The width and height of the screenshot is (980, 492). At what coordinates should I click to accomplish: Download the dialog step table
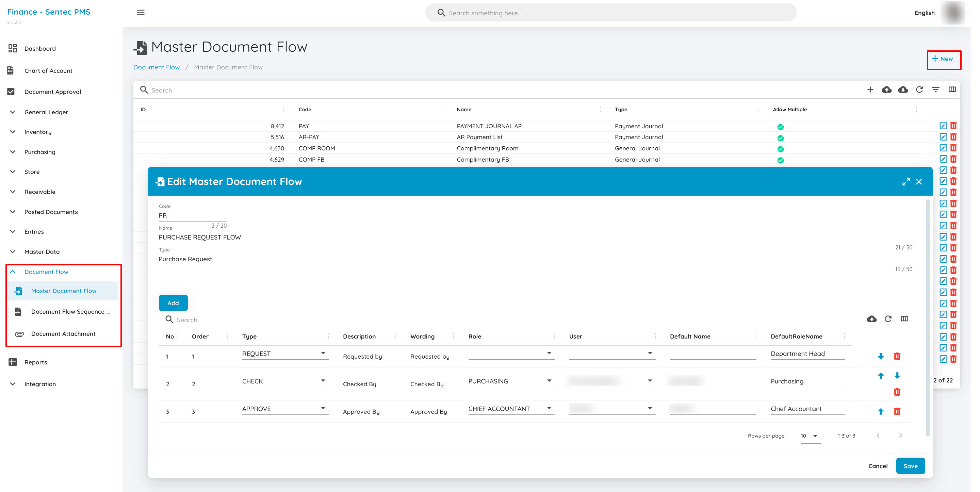coord(871,319)
